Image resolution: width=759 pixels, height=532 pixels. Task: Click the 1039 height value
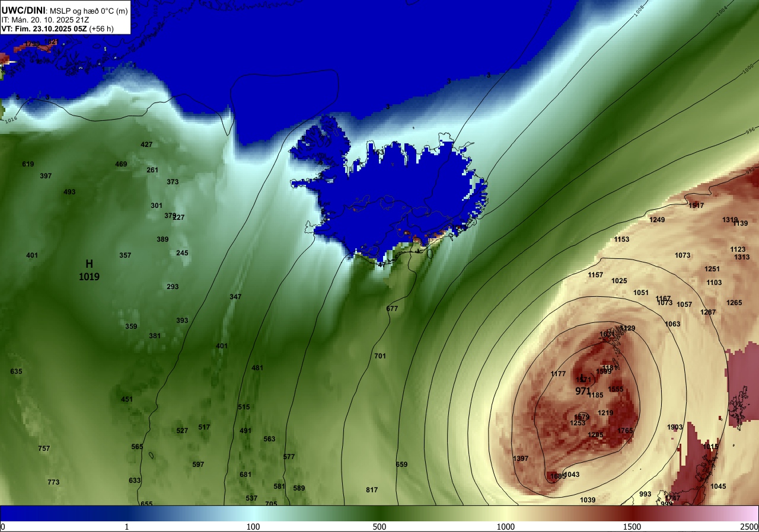coord(588,500)
